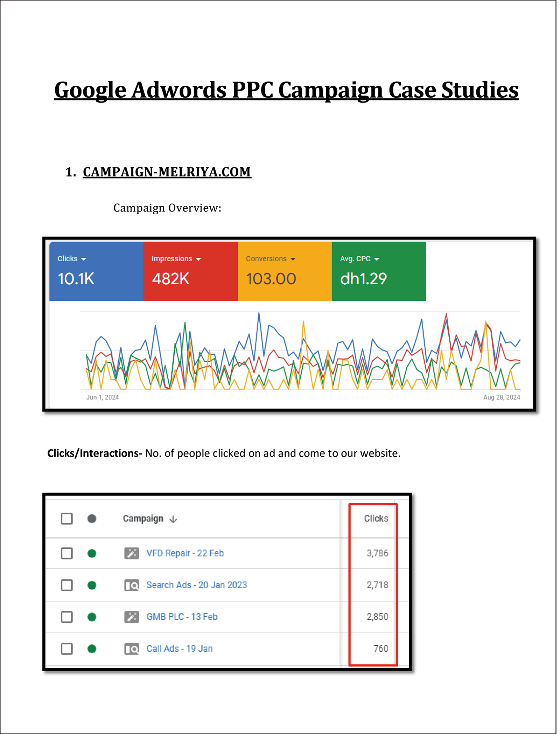Click the Jun 1, 2024 chart date label
Image resolution: width=560 pixels, height=734 pixels.
click(x=103, y=397)
